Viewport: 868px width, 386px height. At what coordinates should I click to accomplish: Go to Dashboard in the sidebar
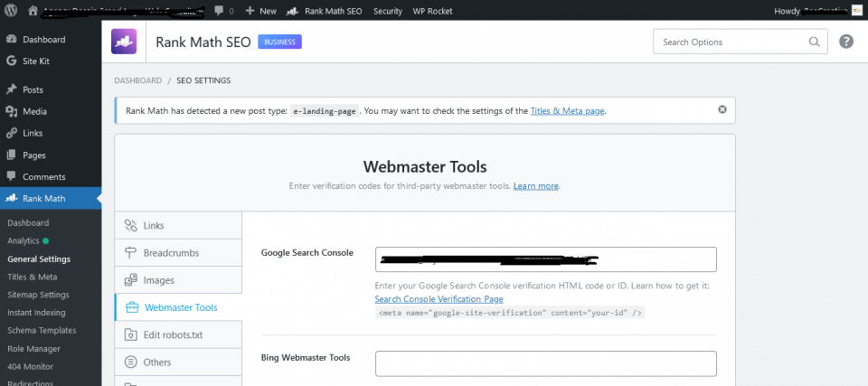click(x=51, y=39)
